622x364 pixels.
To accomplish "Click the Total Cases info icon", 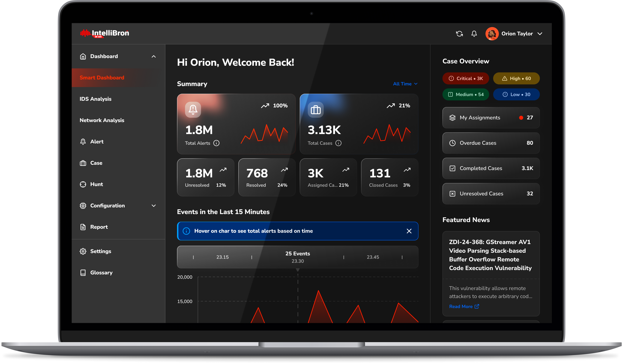I will (x=338, y=143).
